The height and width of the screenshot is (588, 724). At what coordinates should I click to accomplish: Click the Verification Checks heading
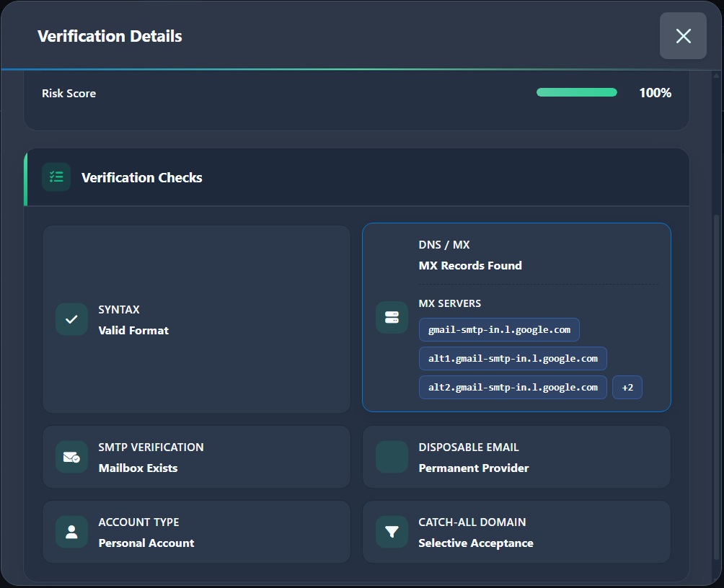tap(142, 178)
